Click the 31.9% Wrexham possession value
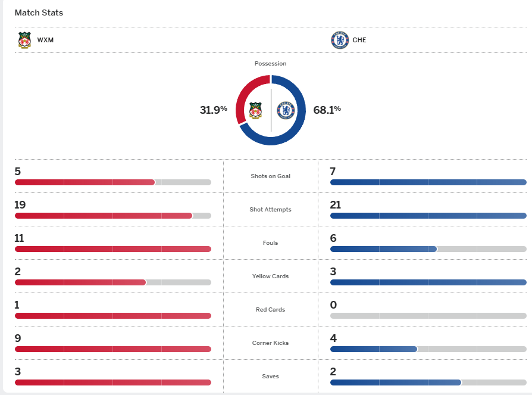Image resolution: width=532 pixels, height=395 pixels. (x=214, y=110)
